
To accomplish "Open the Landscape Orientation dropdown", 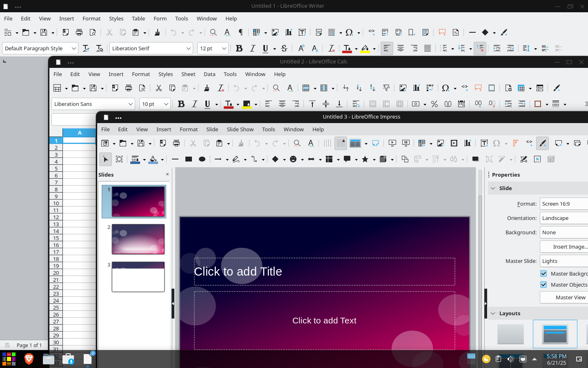I will [564, 218].
